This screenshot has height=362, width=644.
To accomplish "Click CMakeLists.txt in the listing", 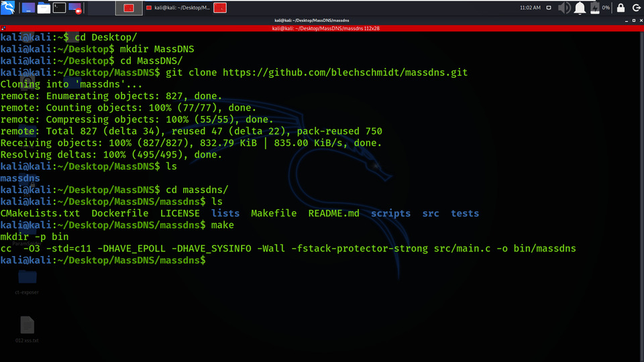I will point(40,213).
